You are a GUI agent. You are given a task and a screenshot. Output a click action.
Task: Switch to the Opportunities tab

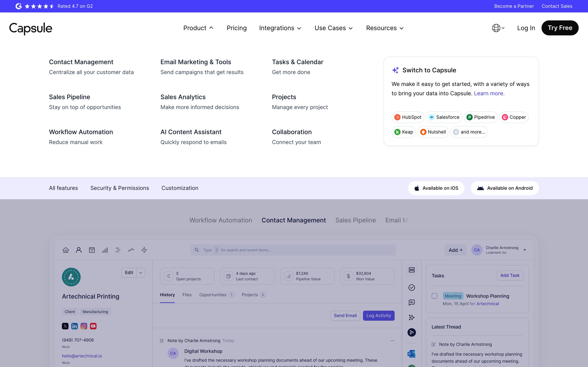pos(217,295)
